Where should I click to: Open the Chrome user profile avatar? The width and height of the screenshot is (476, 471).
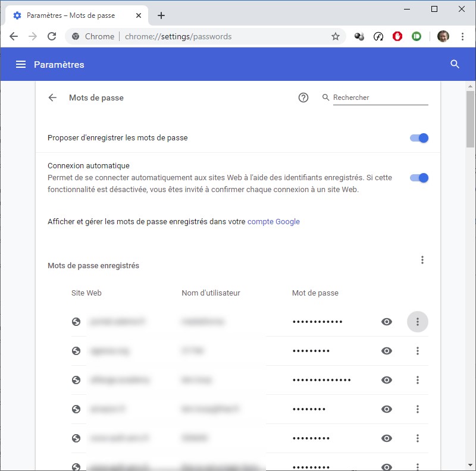pos(443,36)
